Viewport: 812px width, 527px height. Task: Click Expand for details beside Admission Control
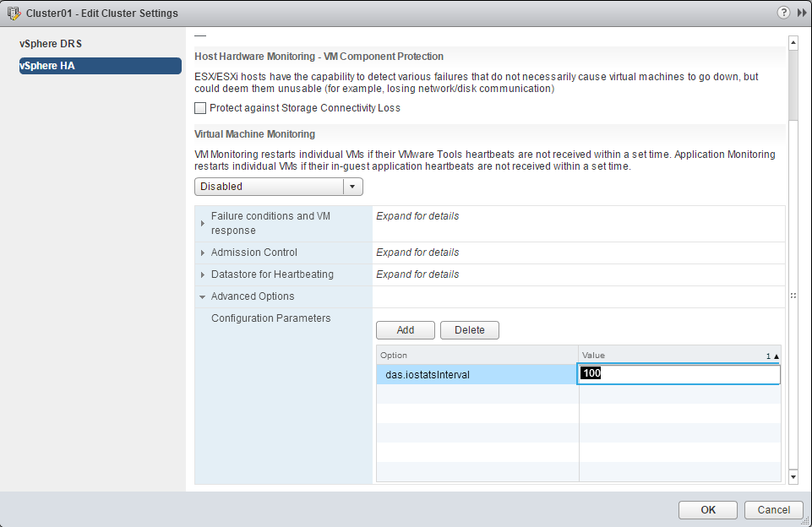[417, 253]
